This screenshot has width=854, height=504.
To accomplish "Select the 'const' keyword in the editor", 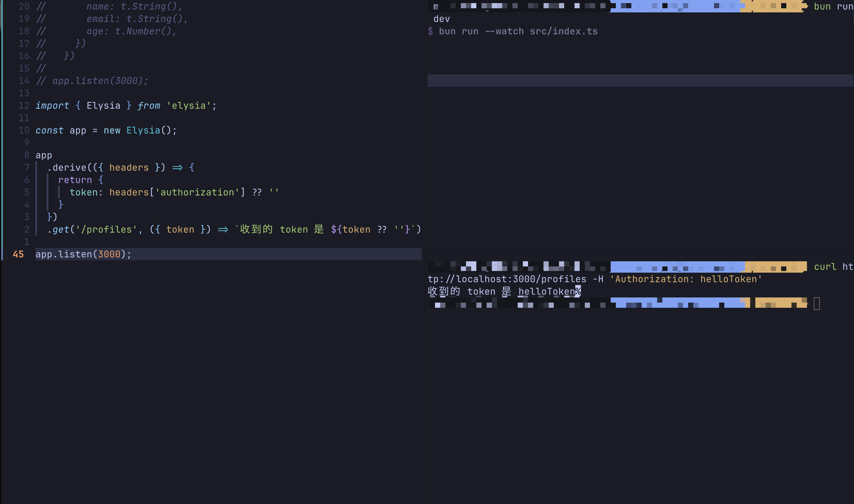I will (50, 130).
